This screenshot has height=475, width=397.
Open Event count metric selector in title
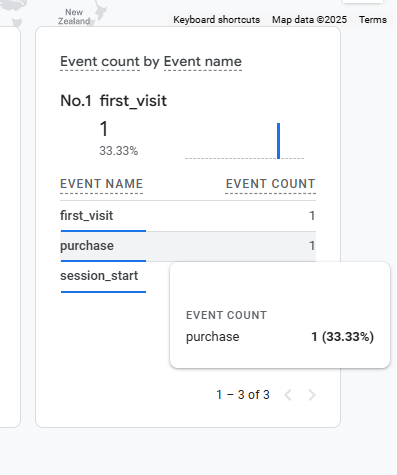(100, 62)
